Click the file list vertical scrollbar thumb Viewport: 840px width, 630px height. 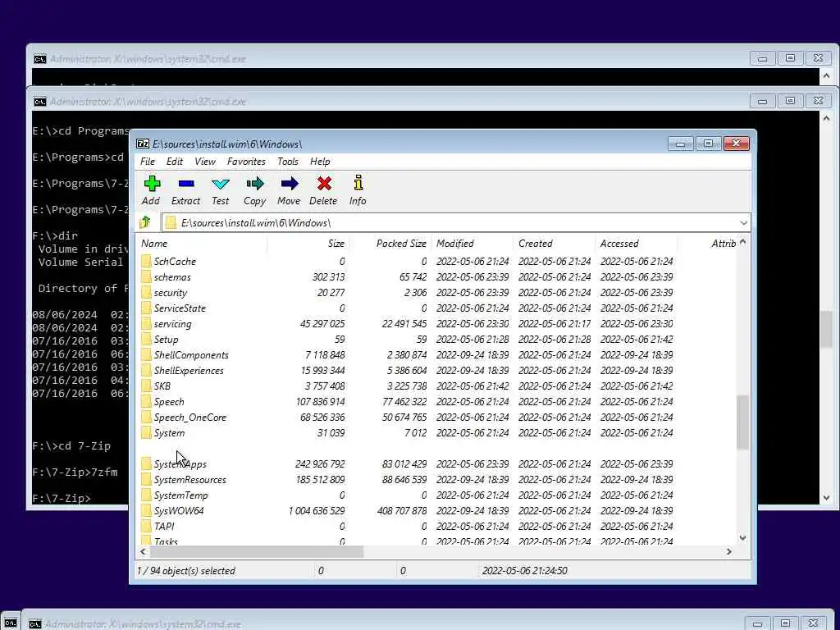[742, 422]
